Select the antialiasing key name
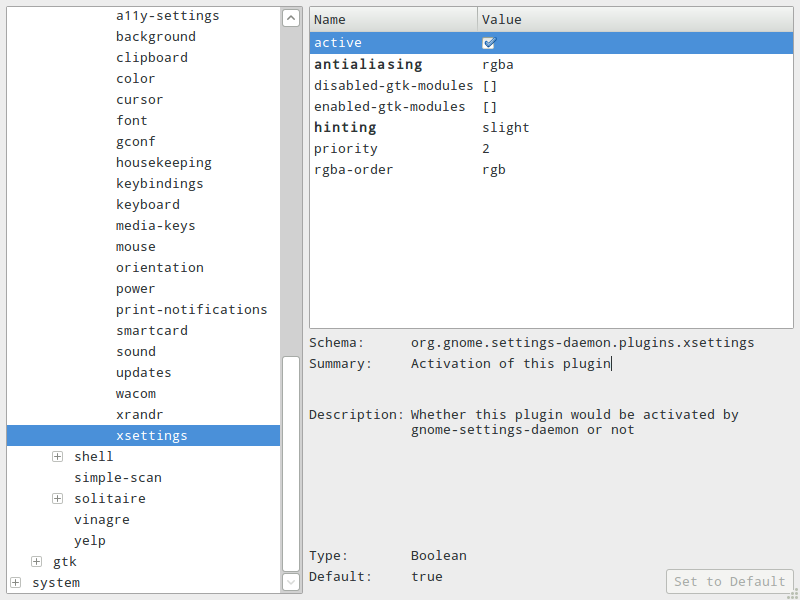This screenshot has height=600, width=800. click(x=368, y=65)
